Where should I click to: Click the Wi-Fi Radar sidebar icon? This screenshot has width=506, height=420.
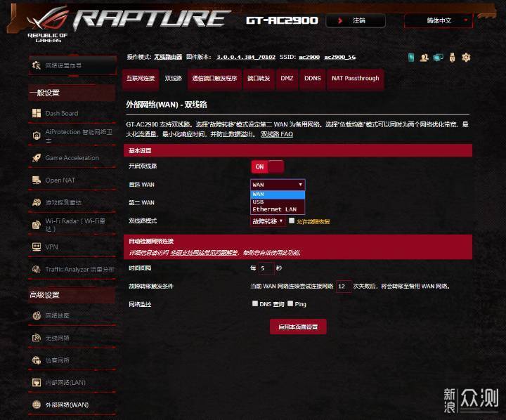pos(37,225)
